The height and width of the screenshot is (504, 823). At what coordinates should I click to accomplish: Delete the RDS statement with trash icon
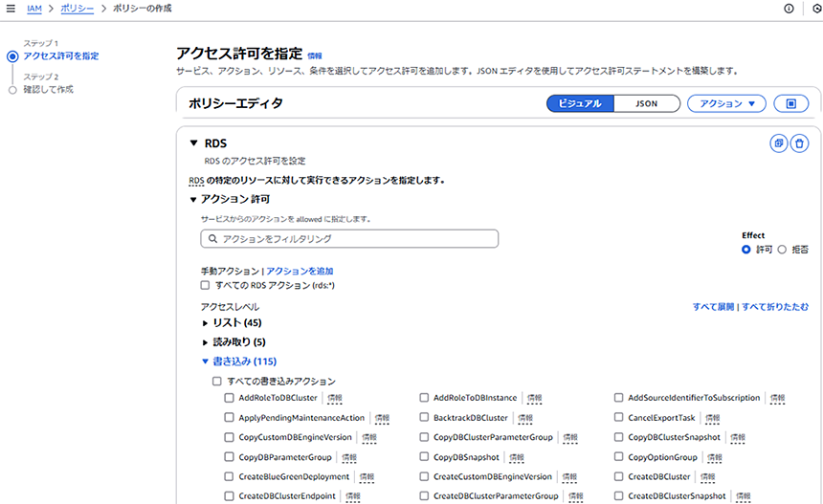(x=800, y=143)
